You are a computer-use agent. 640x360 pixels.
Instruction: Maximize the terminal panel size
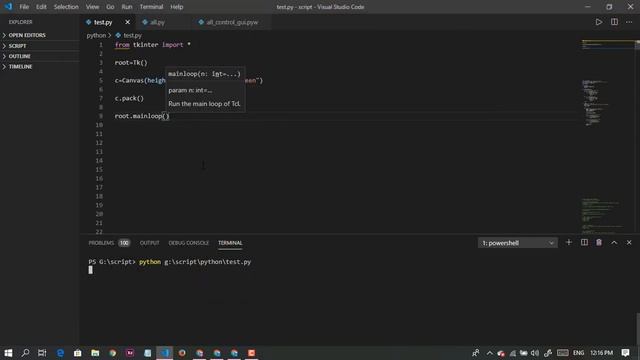click(x=614, y=242)
